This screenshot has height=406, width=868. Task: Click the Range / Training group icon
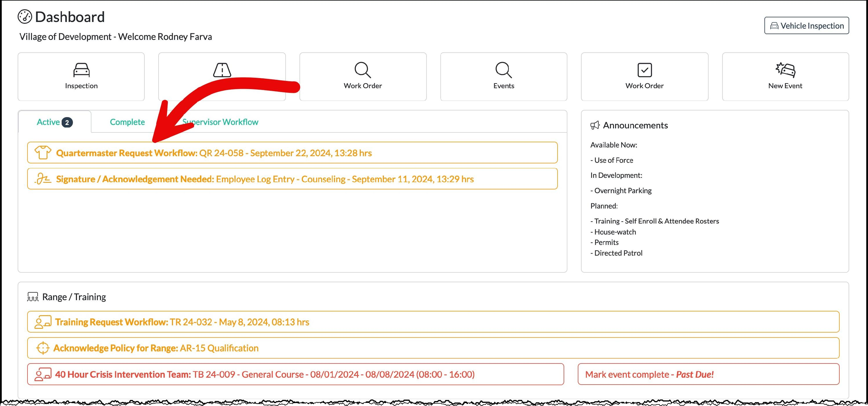coord(33,297)
